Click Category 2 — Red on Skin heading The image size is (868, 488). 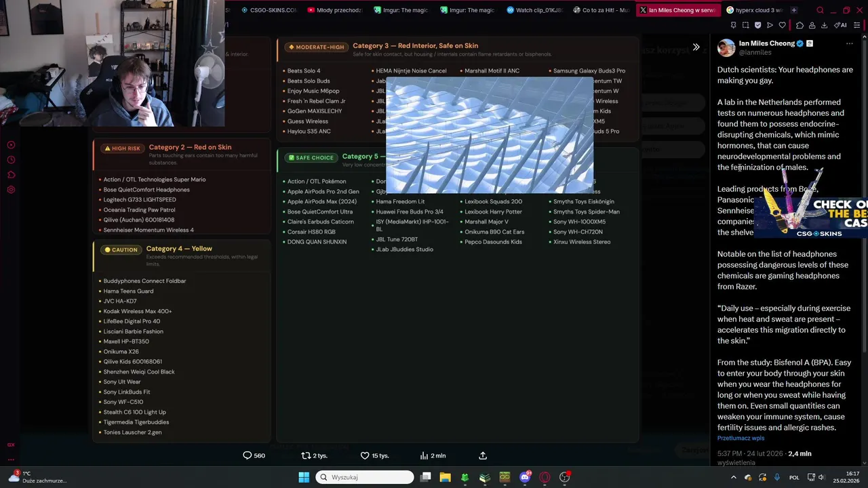pos(190,147)
